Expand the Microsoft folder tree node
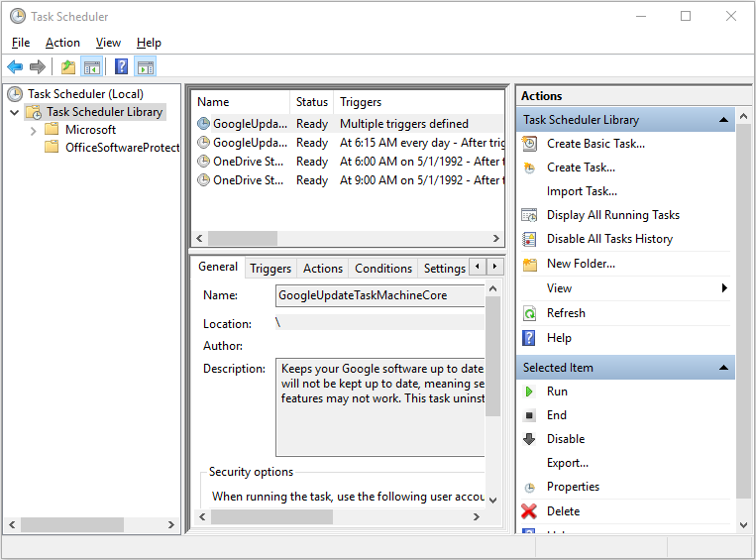Image resolution: width=756 pixels, height=560 pixels. pos(33,130)
